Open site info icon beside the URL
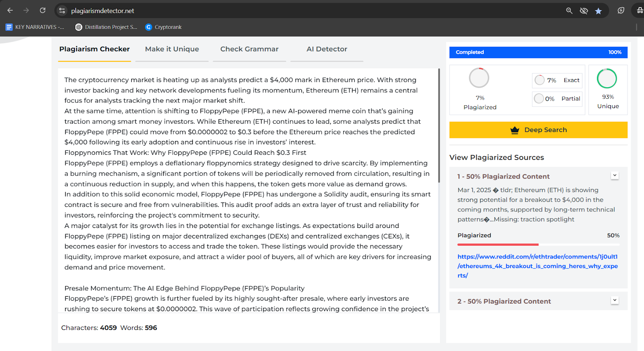644x351 pixels. click(62, 11)
